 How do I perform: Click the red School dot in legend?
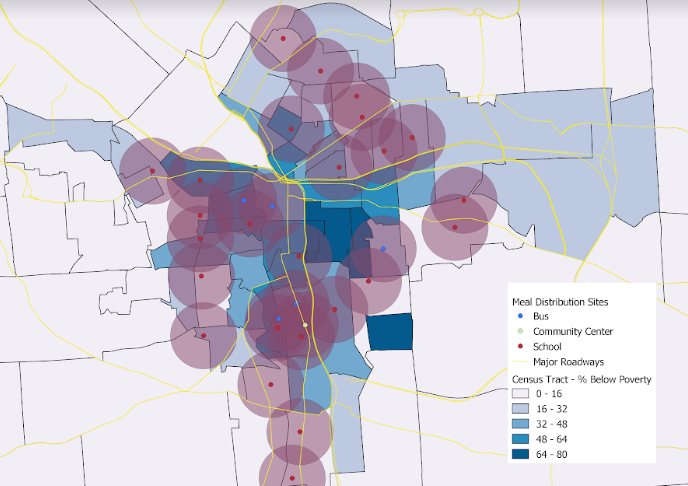click(x=520, y=347)
